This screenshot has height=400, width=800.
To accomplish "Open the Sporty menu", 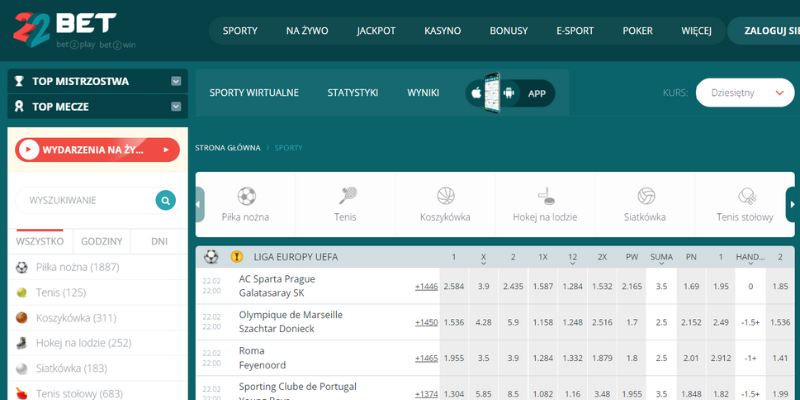I will click(x=240, y=31).
